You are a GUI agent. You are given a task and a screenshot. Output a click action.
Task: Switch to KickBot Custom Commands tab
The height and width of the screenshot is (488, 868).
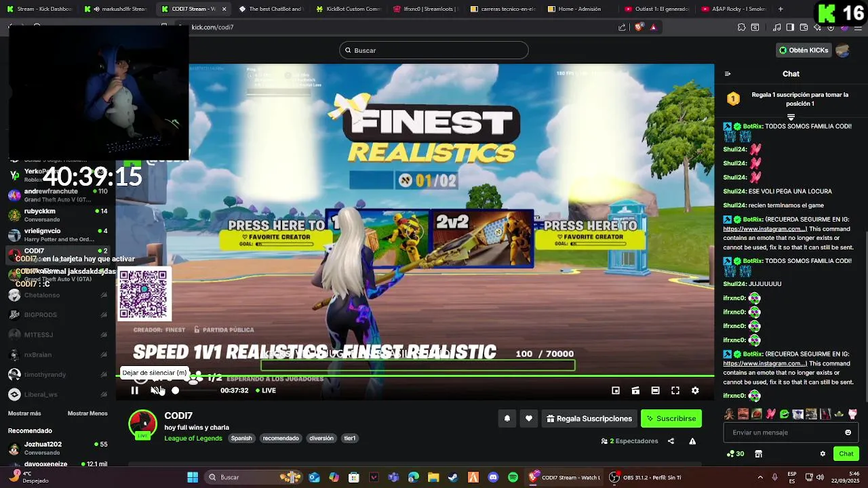[349, 9]
